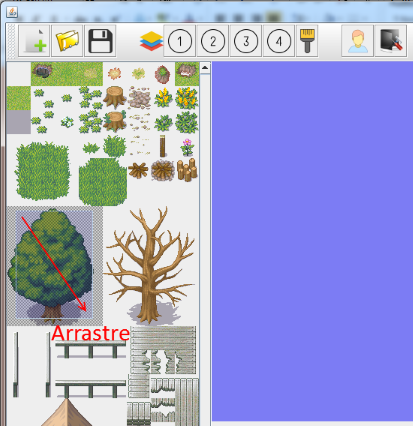
Task: Click the stacked layers icon
Action: tap(151, 41)
